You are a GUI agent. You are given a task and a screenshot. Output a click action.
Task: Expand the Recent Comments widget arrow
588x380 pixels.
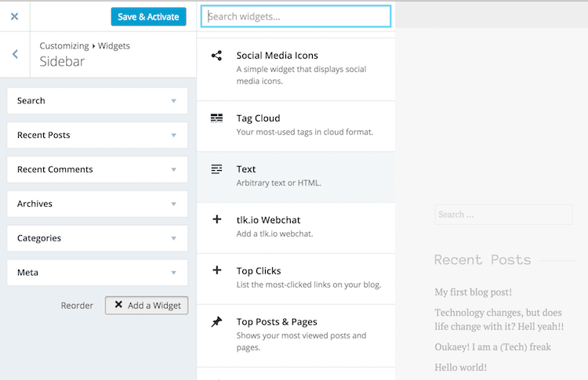(173, 170)
